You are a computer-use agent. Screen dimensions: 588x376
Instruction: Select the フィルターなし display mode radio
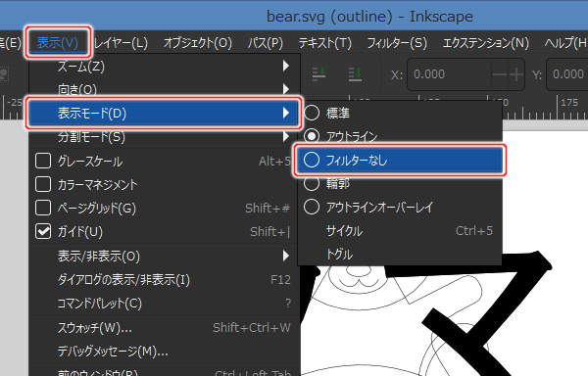click(312, 160)
